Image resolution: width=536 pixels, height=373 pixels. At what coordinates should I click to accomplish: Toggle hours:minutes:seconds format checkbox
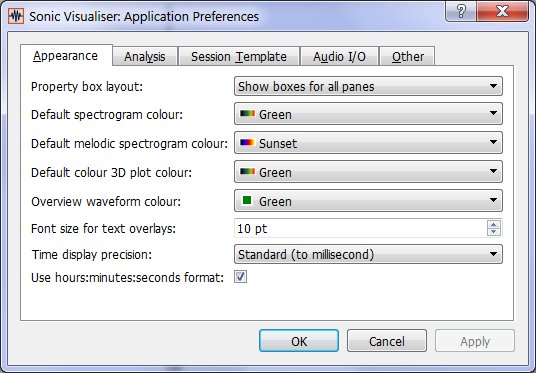pyautogui.click(x=240, y=277)
